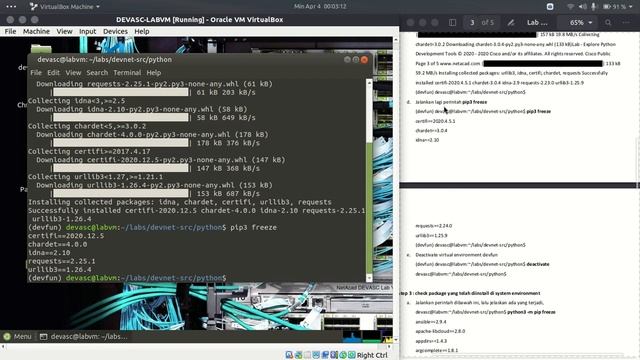Click the DEVASC-LABVM VirtualBox title bar
640x360 pixels.
pos(199,20)
